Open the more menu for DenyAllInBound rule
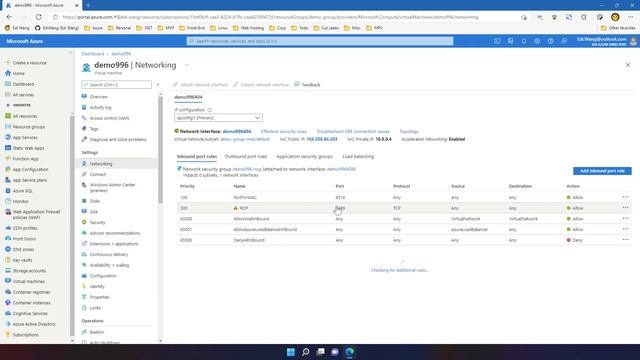Viewport: 640px width, 360px height. pyautogui.click(x=625, y=240)
